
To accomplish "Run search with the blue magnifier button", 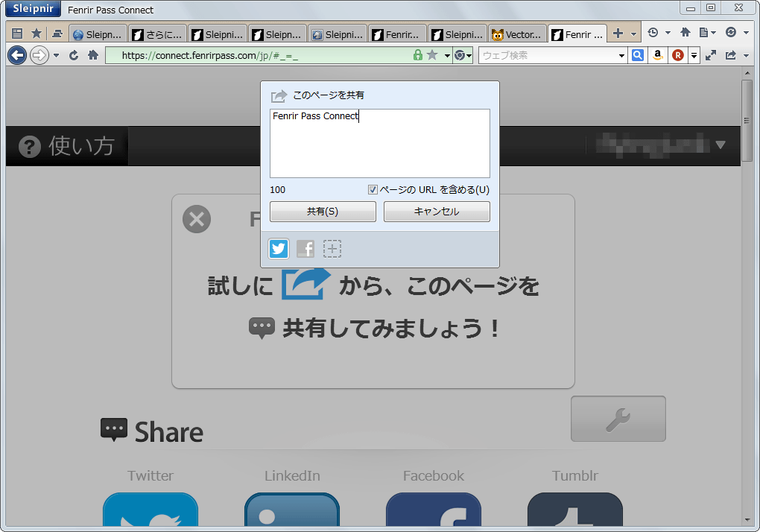I will (x=638, y=55).
